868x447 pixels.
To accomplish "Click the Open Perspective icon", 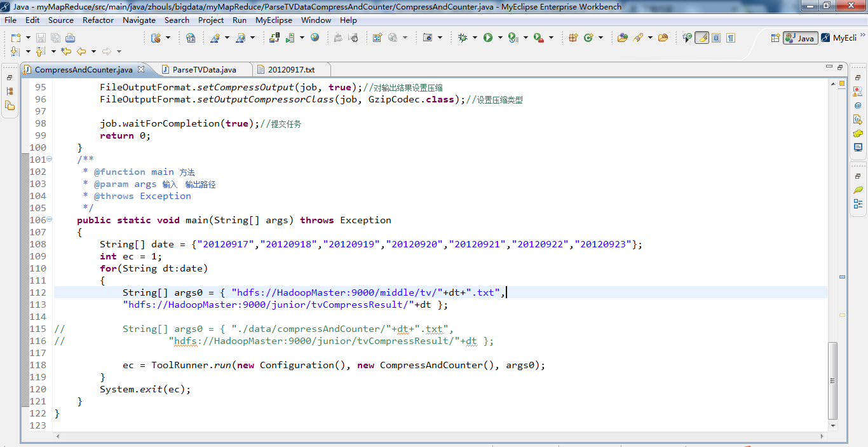I will (775, 38).
